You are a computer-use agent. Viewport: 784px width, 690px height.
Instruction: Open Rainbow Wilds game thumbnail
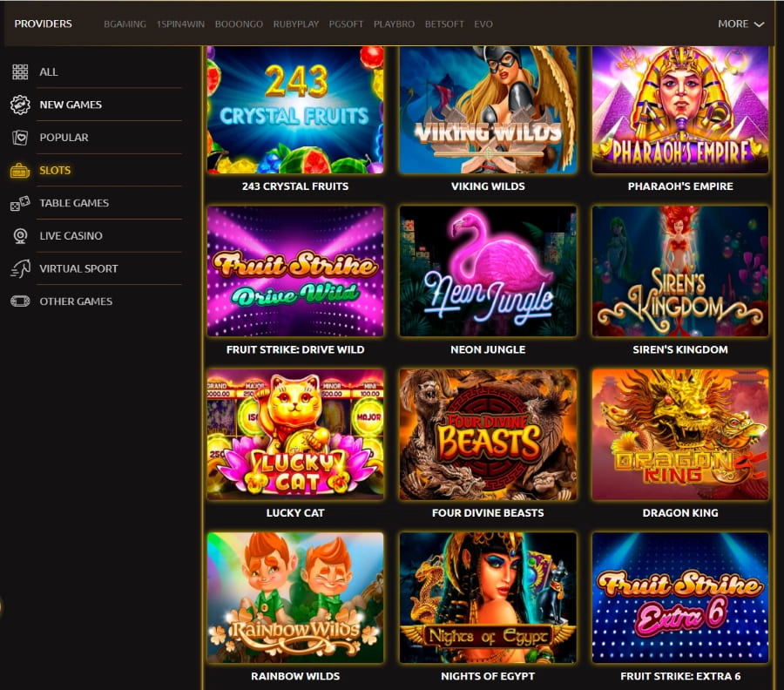tap(295, 598)
